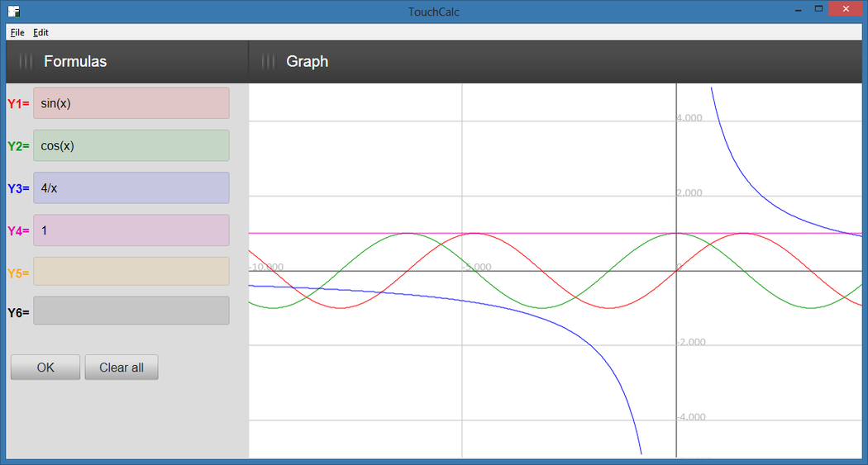868x465 pixels.
Task: Click the empty Y5 formula field
Action: click(x=131, y=272)
